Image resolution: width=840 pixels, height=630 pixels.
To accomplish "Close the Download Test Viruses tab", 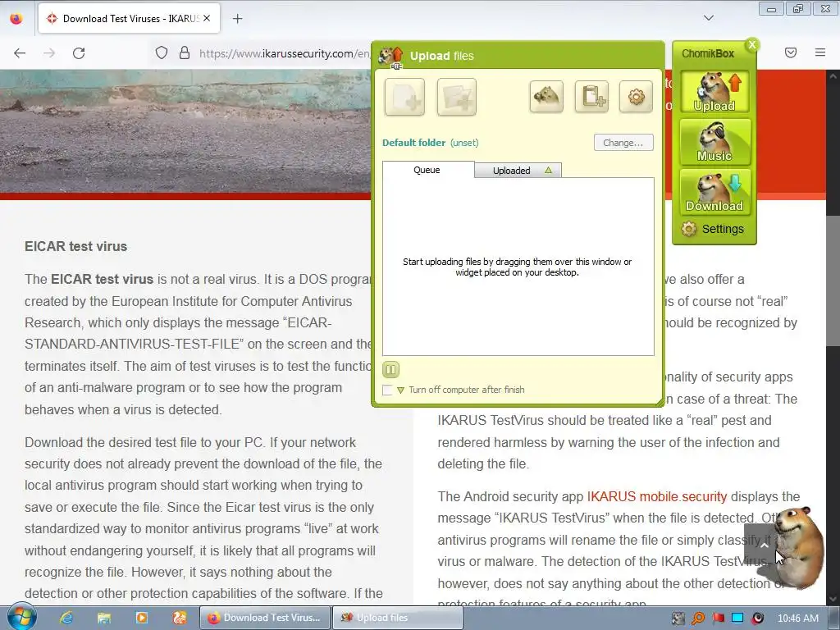I will tap(207, 18).
